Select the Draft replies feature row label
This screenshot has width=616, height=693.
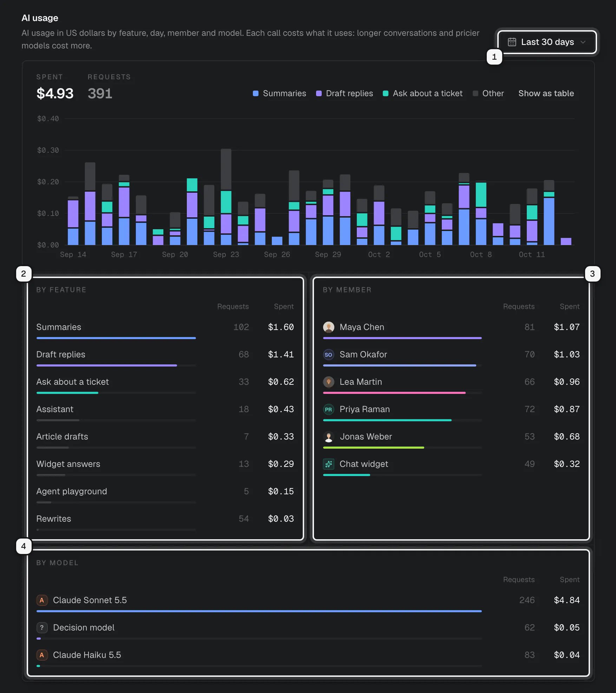(61, 355)
